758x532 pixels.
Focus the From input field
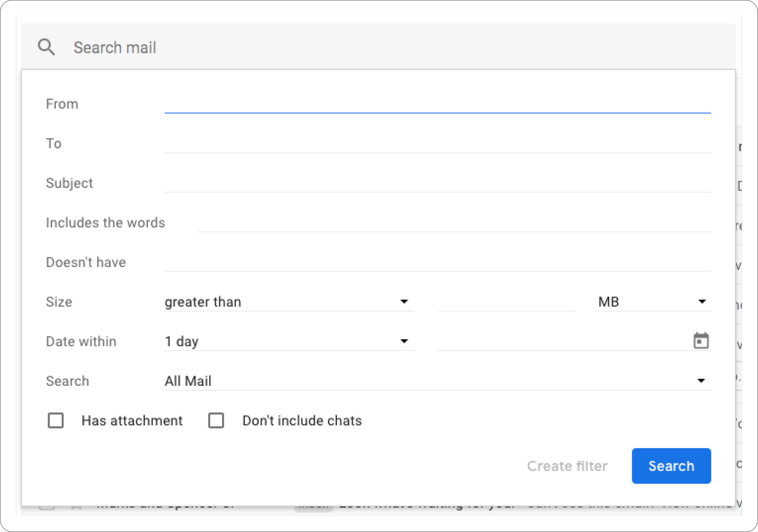(x=438, y=105)
